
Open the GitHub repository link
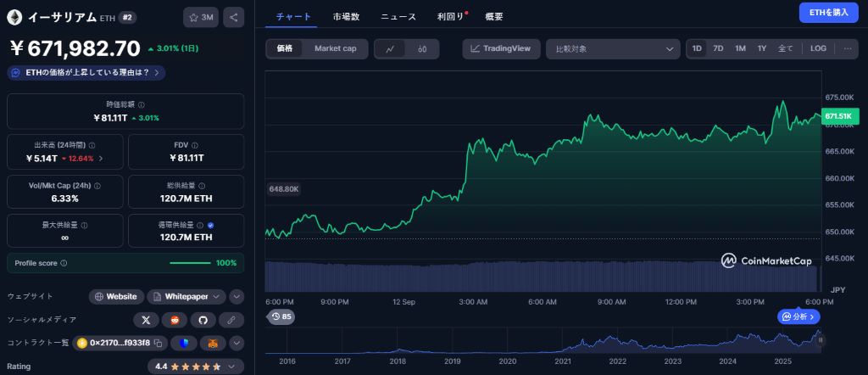point(202,320)
